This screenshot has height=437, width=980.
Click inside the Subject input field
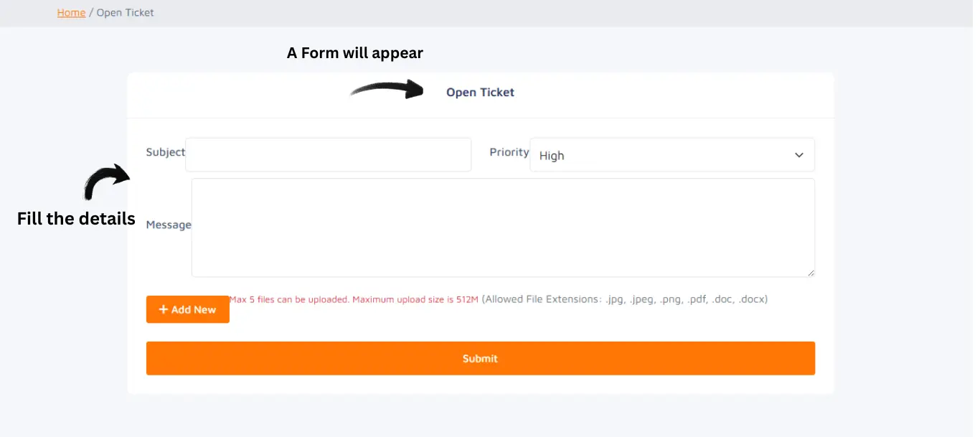pos(328,155)
